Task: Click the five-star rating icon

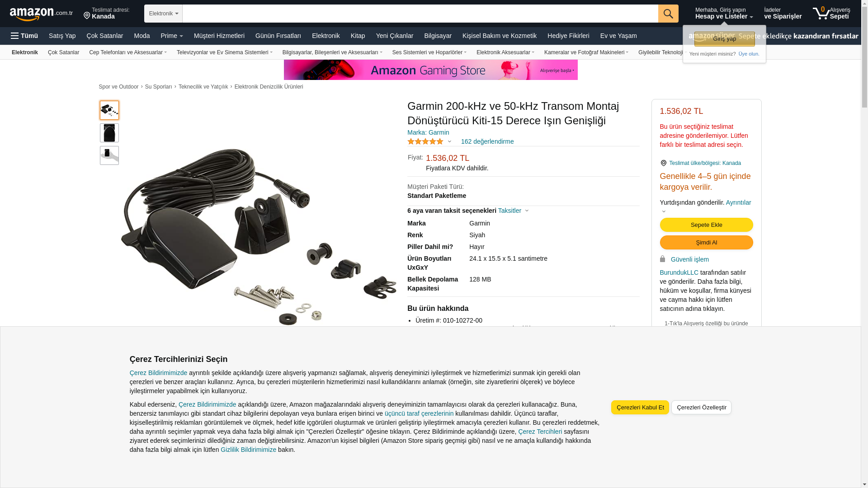Action: click(x=425, y=141)
